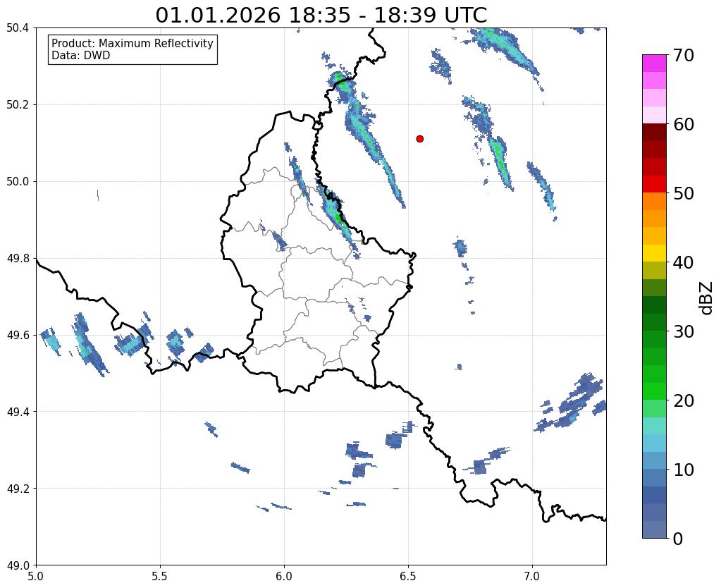Pick the orange colorbar swatch just below 50
721x588 pixels.
tap(654, 202)
